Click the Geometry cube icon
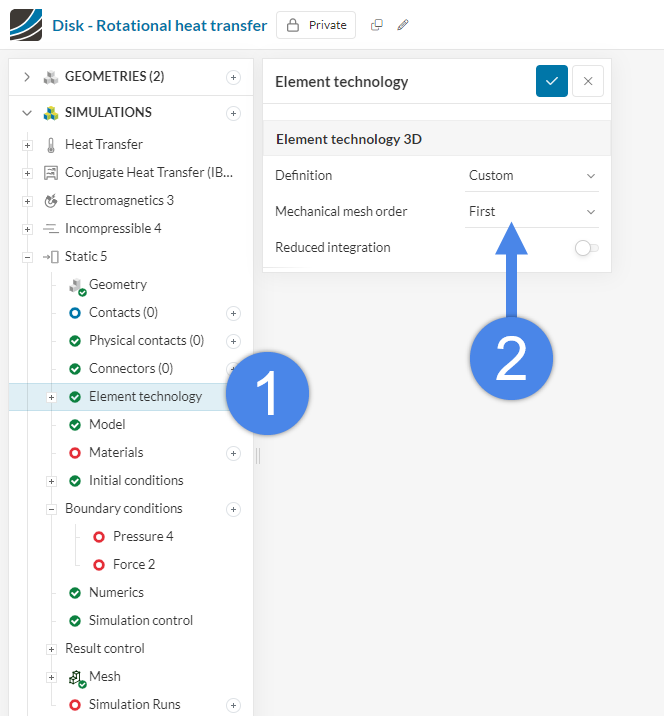Image resolution: width=664 pixels, height=716 pixels. pyautogui.click(x=77, y=286)
